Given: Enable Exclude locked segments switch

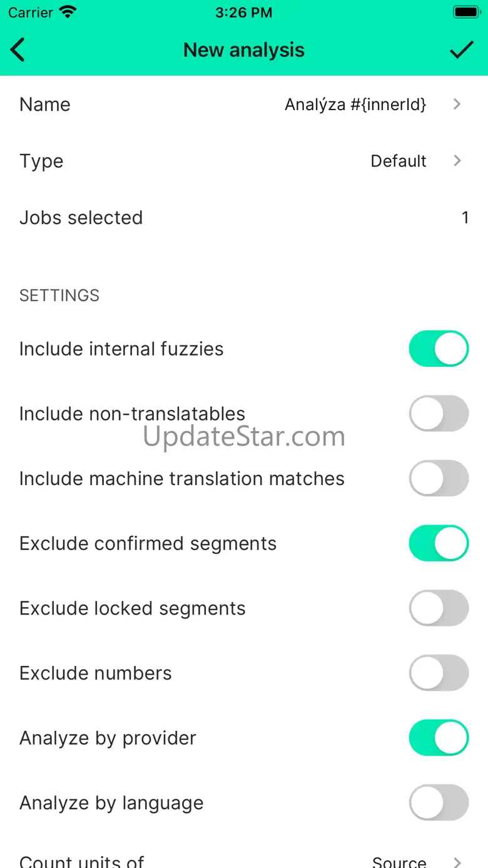Looking at the screenshot, I should [439, 608].
